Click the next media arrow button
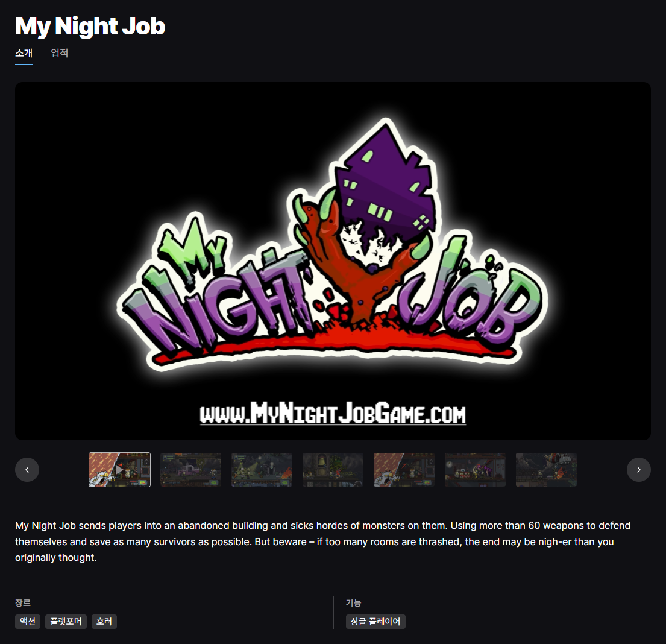This screenshot has width=666, height=644. 638,470
